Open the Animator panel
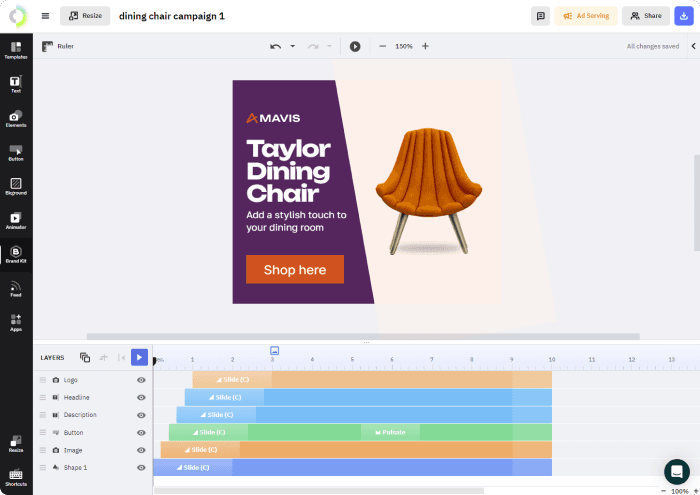The width and height of the screenshot is (700, 495). tap(15, 220)
